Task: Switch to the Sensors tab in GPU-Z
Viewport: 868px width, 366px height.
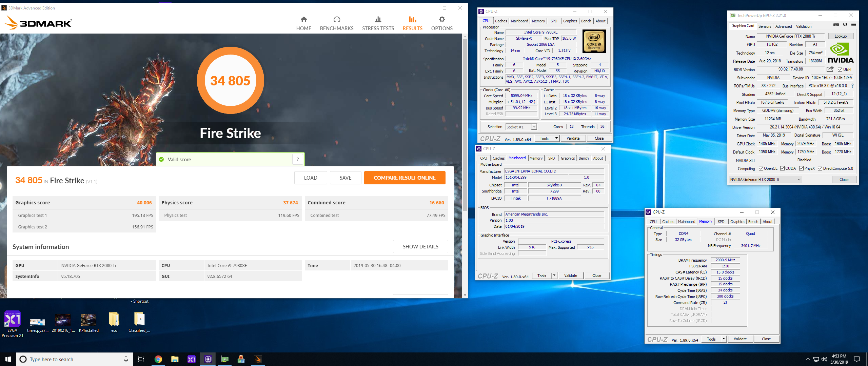Action: pyautogui.click(x=765, y=26)
